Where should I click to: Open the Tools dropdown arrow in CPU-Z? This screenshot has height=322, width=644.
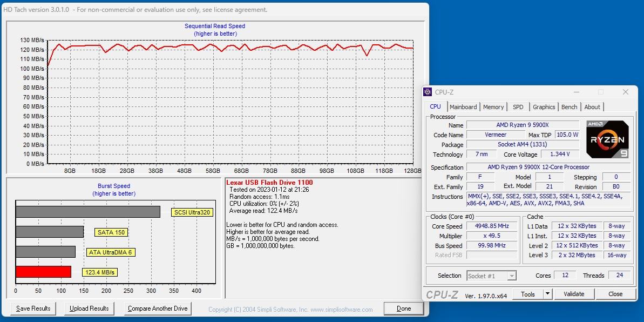(547, 294)
